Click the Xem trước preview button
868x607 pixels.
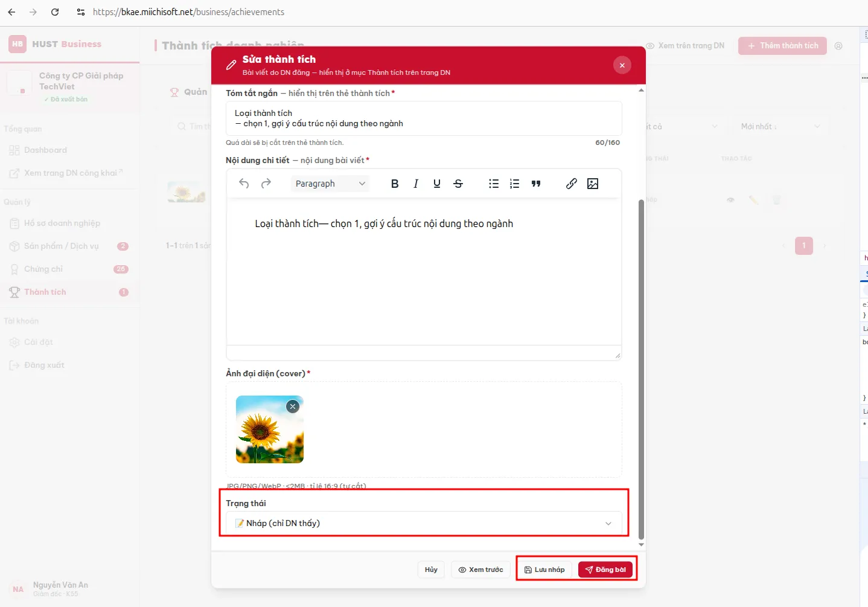[480, 570]
